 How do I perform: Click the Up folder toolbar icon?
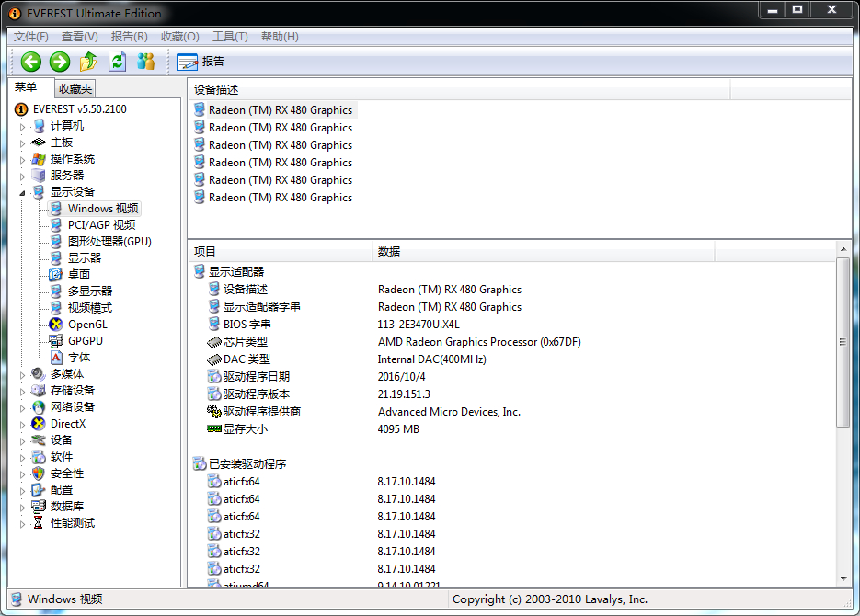coord(88,62)
